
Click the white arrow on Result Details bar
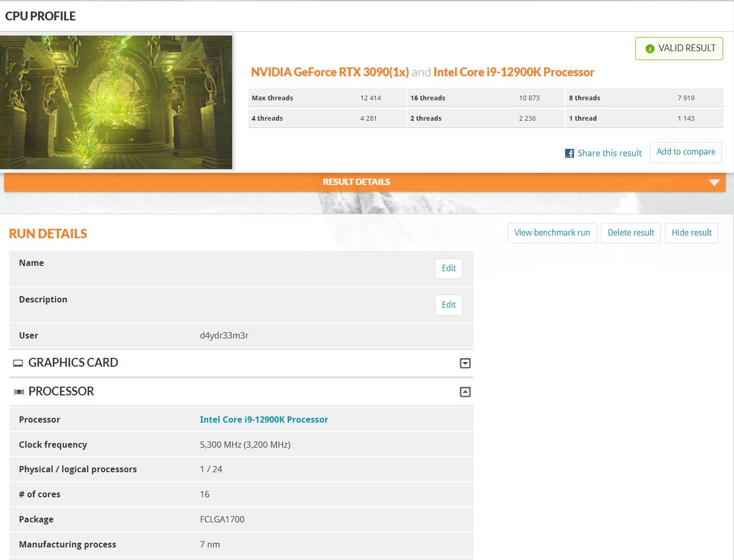[x=714, y=182]
